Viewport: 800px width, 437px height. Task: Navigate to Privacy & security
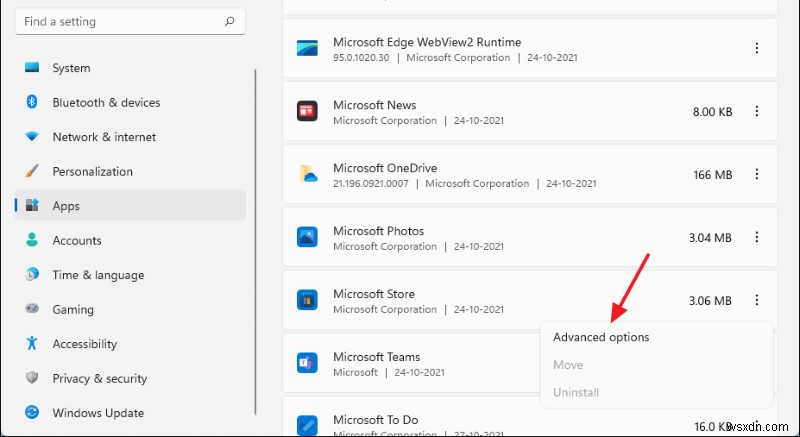99,378
